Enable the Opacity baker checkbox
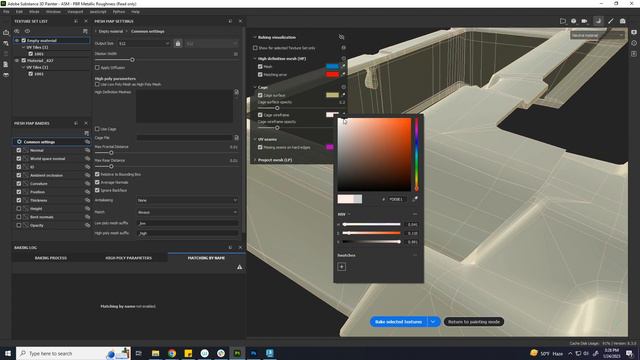Image resolution: width=640 pixels, height=360 pixels. [19, 225]
